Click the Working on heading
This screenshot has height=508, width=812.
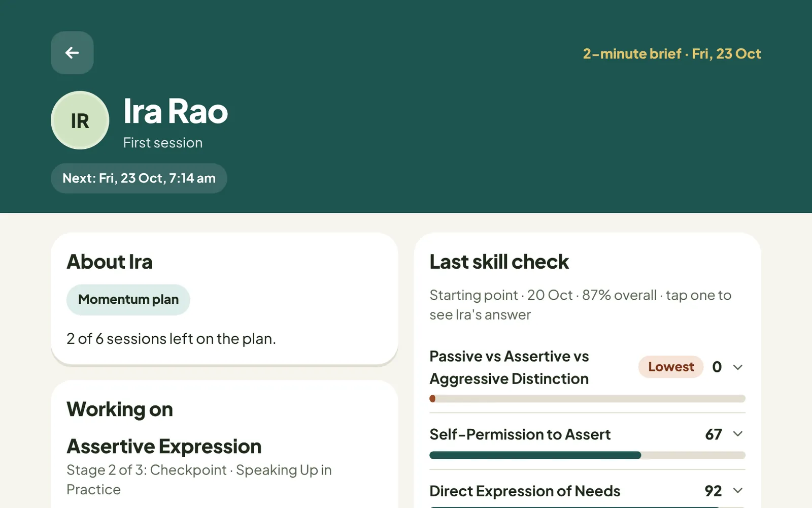(120, 409)
